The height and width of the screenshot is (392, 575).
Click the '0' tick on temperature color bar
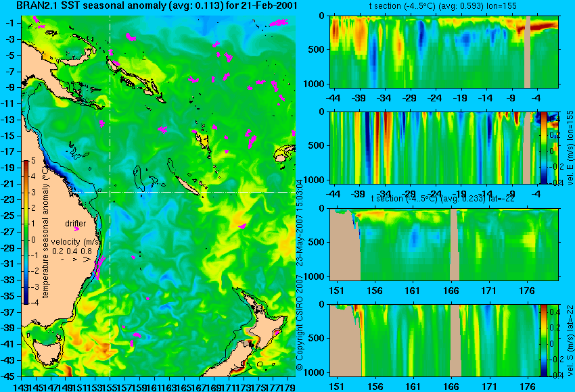tap(33, 240)
